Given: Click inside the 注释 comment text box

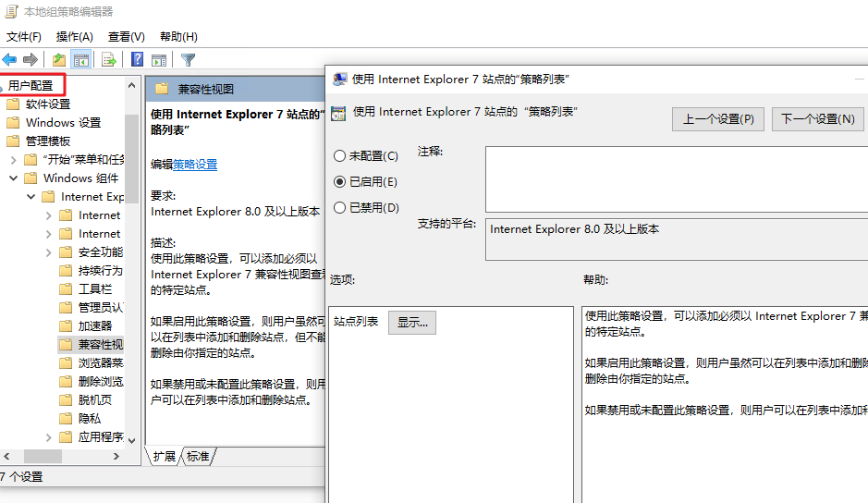Looking at the screenshot, I should point(677,179).
